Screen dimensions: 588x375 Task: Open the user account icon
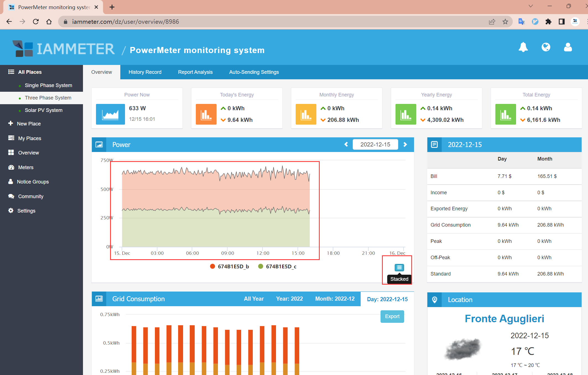[x=568, y=47]
